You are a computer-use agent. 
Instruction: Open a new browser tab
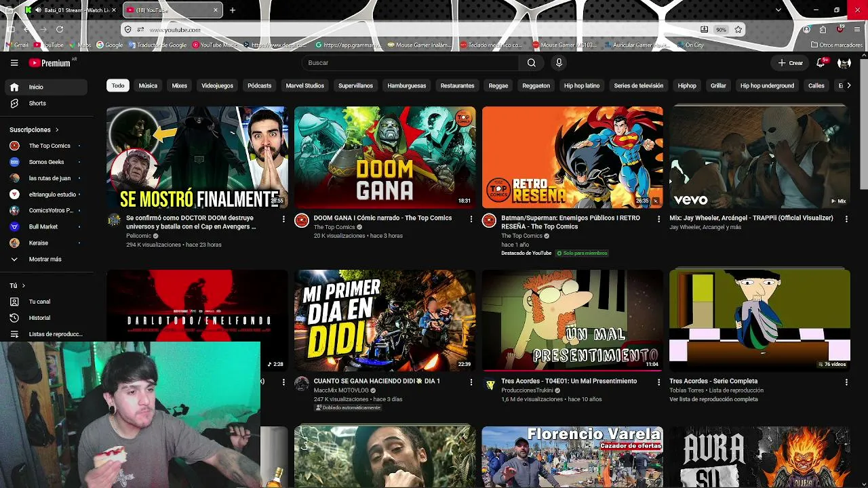coord(233,10)
